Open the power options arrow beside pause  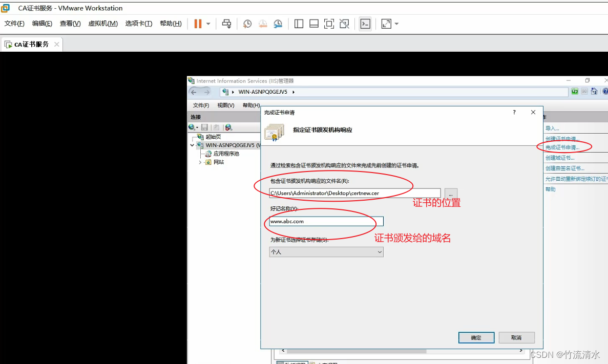pyautogui.click(x=208, y=24)
